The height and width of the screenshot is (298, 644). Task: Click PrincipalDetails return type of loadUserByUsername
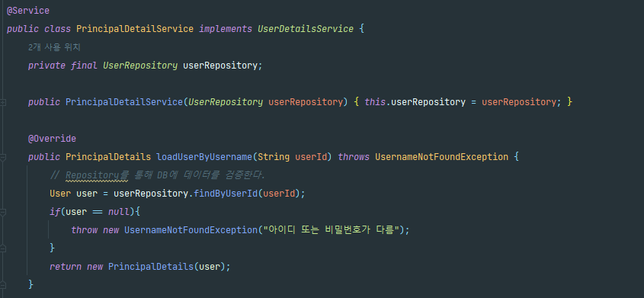[108, 157]
